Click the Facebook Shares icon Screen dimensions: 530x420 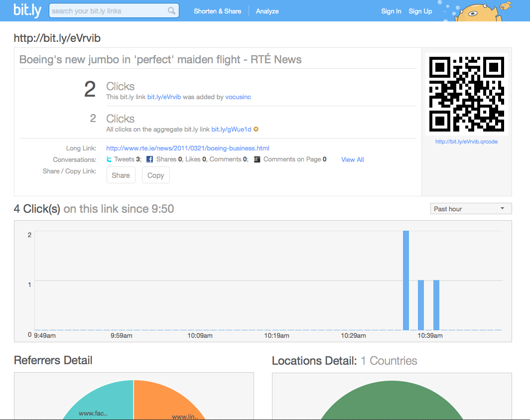149,159
